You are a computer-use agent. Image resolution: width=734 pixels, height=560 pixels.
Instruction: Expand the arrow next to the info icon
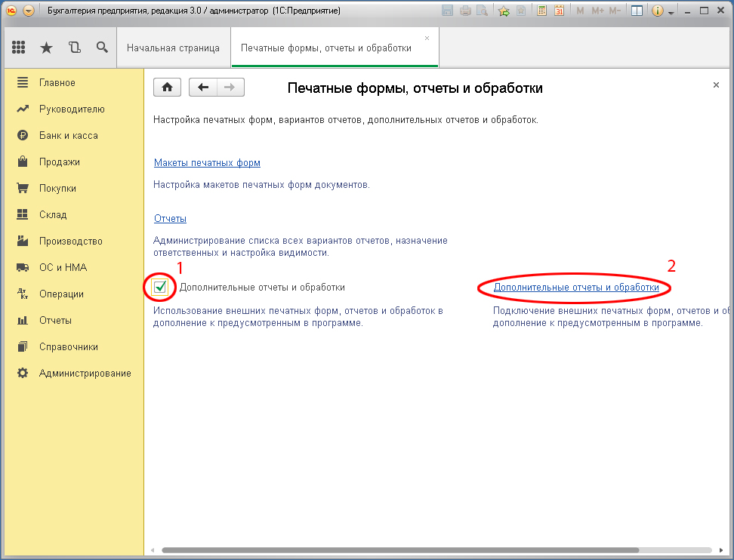click(x=671, y=12)
